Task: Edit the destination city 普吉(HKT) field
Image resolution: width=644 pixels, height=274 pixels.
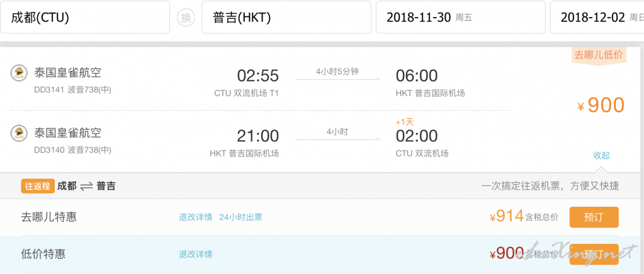Action: coord(286,17)
